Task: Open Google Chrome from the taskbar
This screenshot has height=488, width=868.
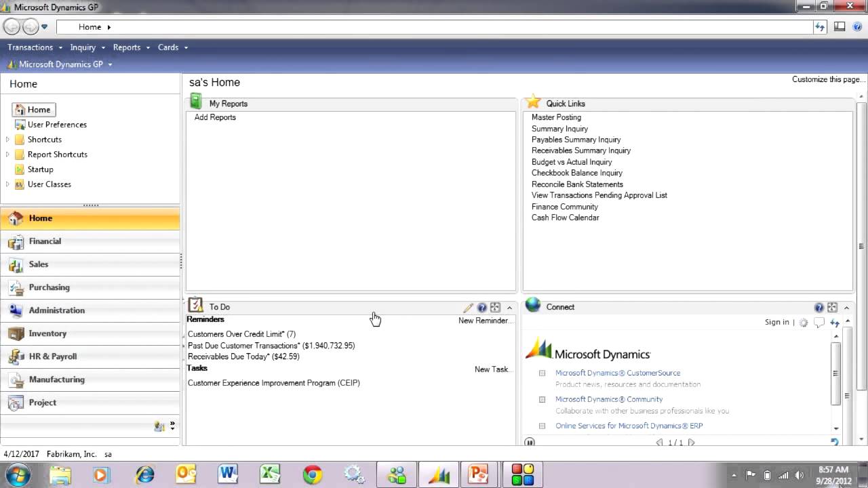Action: click(313, 474)
